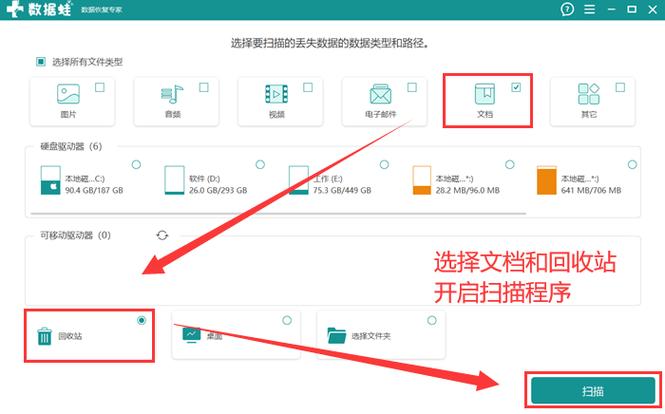Viewport: 665px width, 414px height.
Task: Minimize the 数据蛙 window
Action: coord(611,9)
